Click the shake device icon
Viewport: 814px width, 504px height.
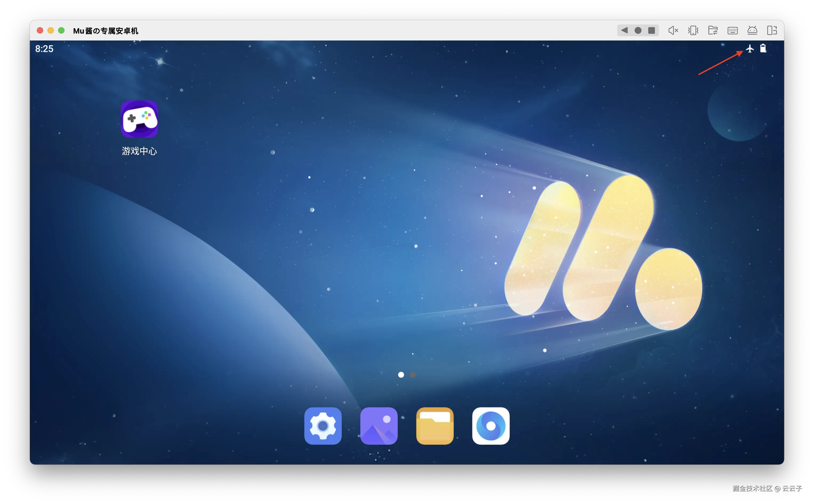coord(693,30)
